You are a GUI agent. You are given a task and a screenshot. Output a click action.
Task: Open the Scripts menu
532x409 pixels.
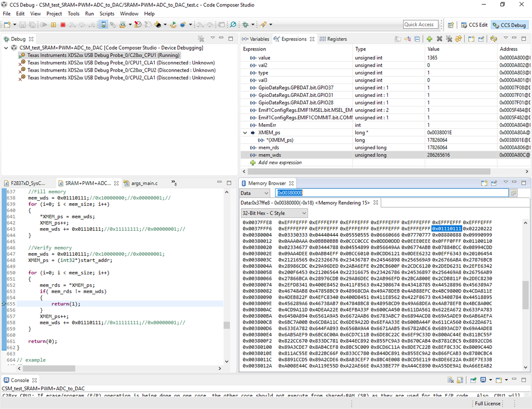point(107,13)
